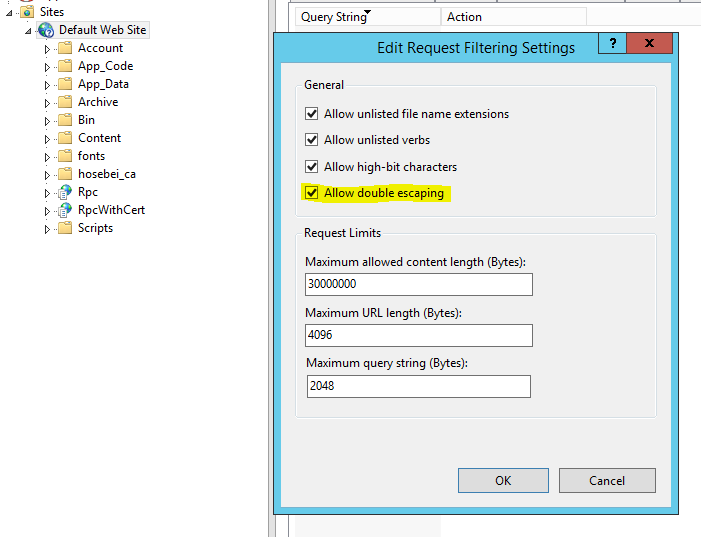Image resolution: width=701 pixels, height=537 pixels.
Task: Select the Default Web Site globe icon
Action: pos(46,30)
